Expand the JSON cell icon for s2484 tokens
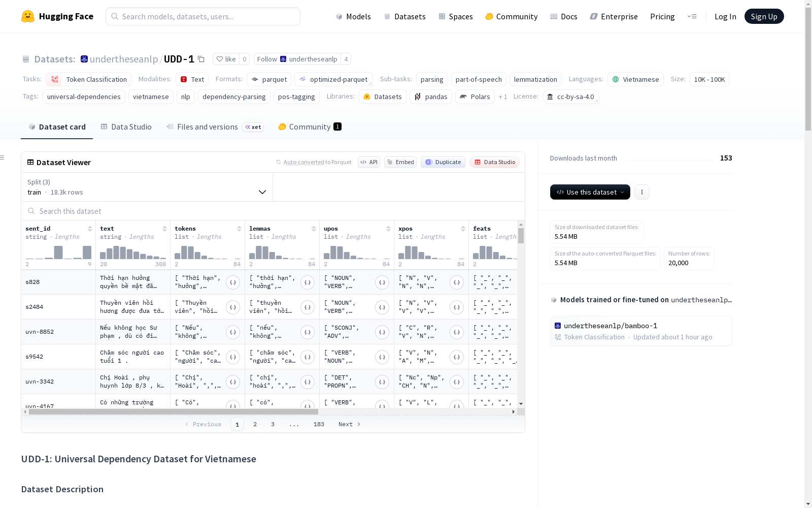 point(233,307)
